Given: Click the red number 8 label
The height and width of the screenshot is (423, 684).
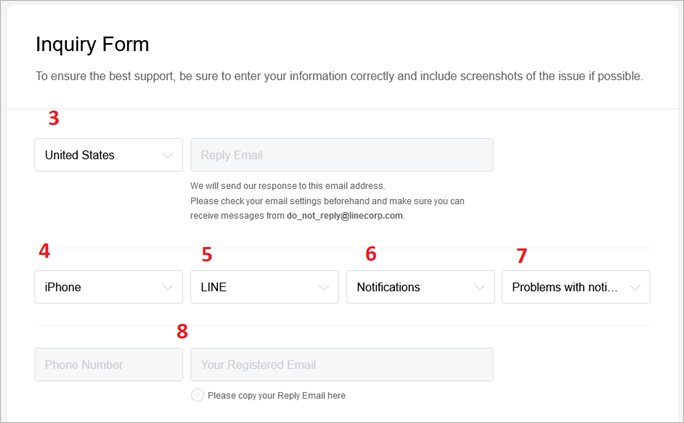Looking at the screenshot, I should (x=182, y=331).
